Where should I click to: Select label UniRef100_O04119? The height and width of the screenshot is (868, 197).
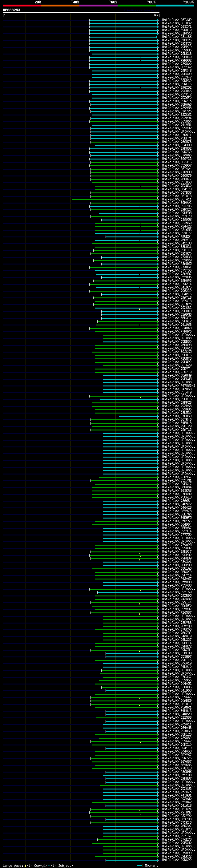point(177,748)
